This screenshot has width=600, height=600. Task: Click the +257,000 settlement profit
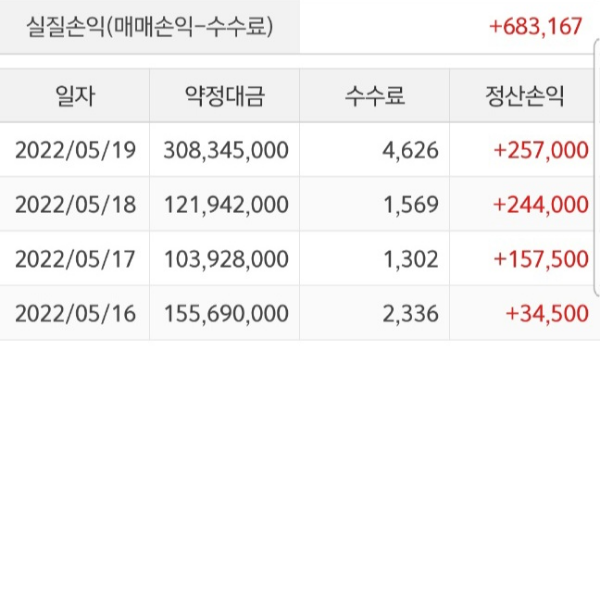click(541, 151)
